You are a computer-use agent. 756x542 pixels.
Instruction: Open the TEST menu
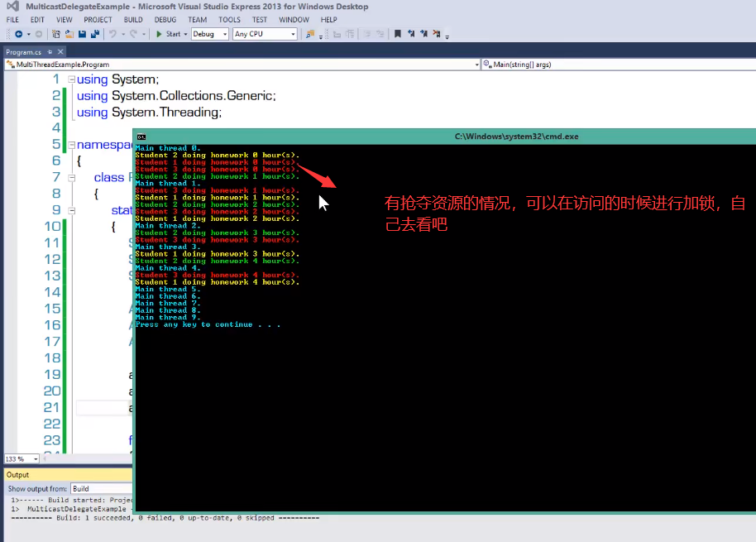pyautogui.click(x=260, y=20)
